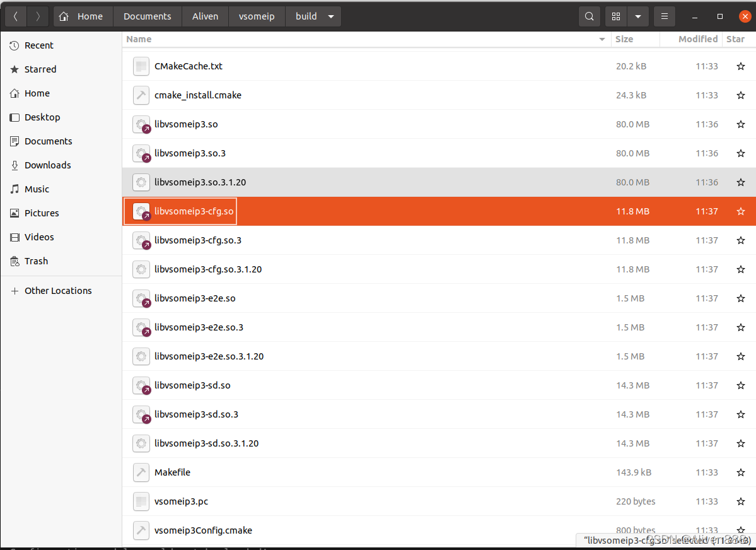Screen dimensions: 756x550
Task: Click Other Locations in the sidebar
Action: click(x=57, y=290)
